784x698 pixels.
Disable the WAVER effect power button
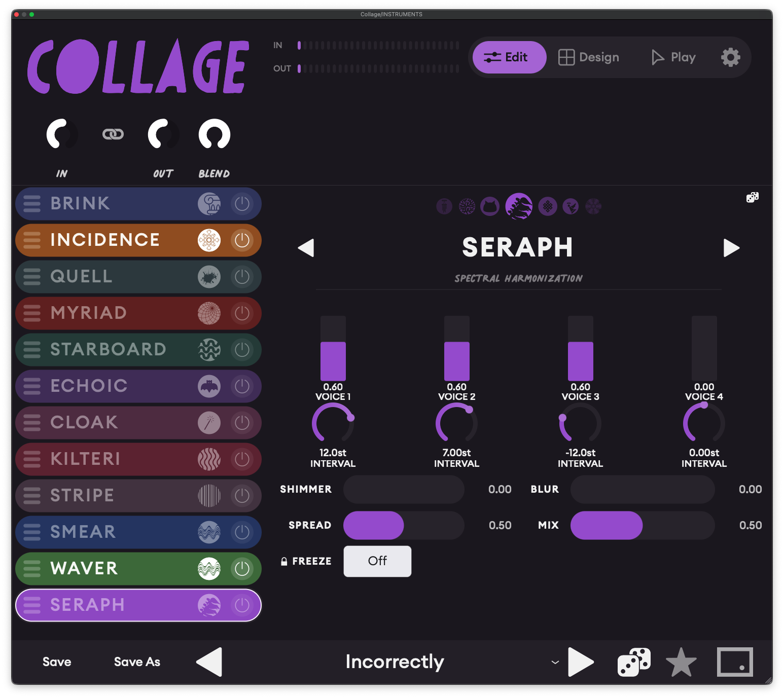242,569
